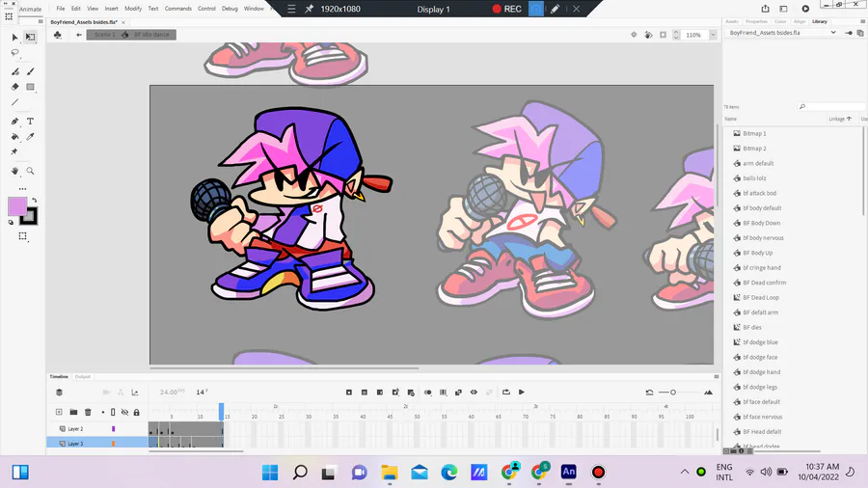Select the Rectangle shape tool

click(x=31, y=87)
